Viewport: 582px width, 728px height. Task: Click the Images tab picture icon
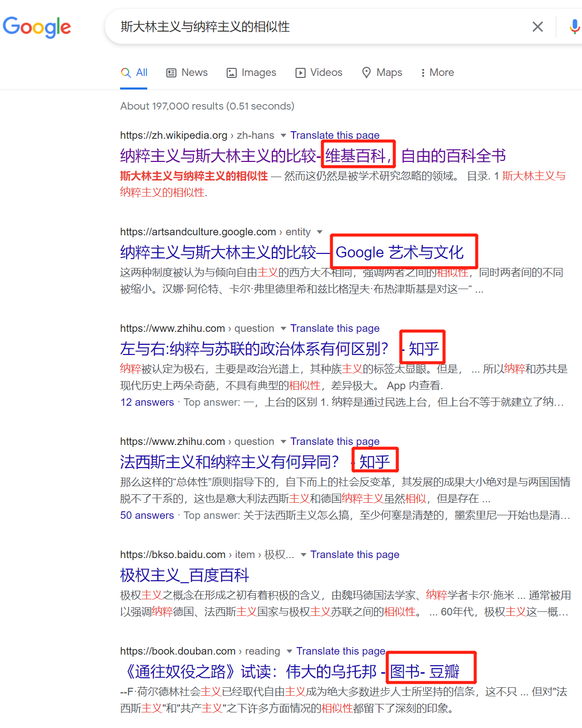pyautogui.click(x=232, y=73)
